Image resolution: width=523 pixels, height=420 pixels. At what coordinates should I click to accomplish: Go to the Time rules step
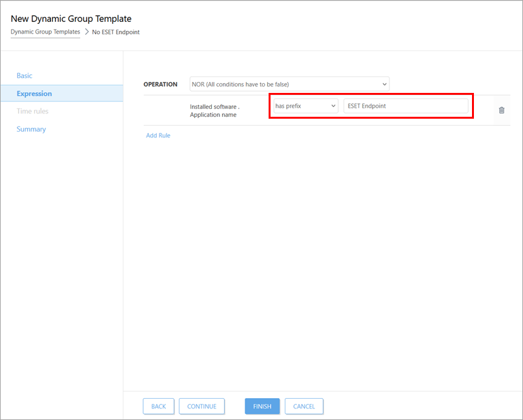[32, 111]
